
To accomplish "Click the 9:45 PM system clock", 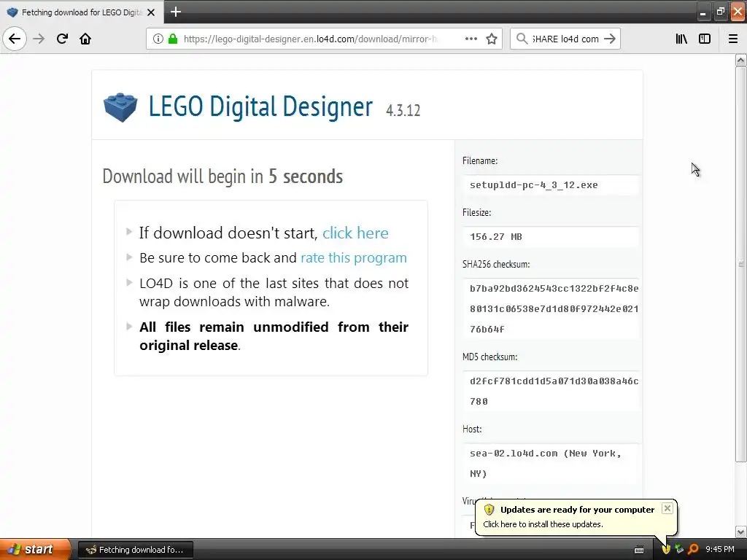I will tap(720, 550).
